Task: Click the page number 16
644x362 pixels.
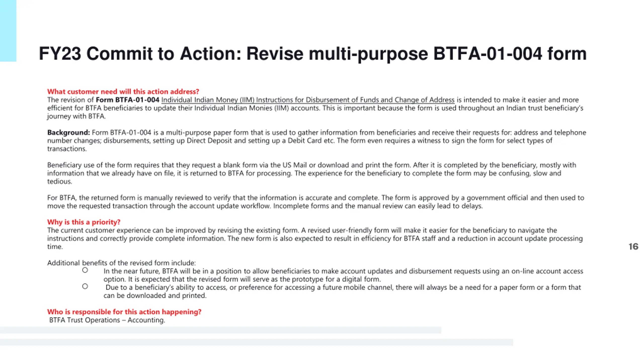Action: point(633,247)
